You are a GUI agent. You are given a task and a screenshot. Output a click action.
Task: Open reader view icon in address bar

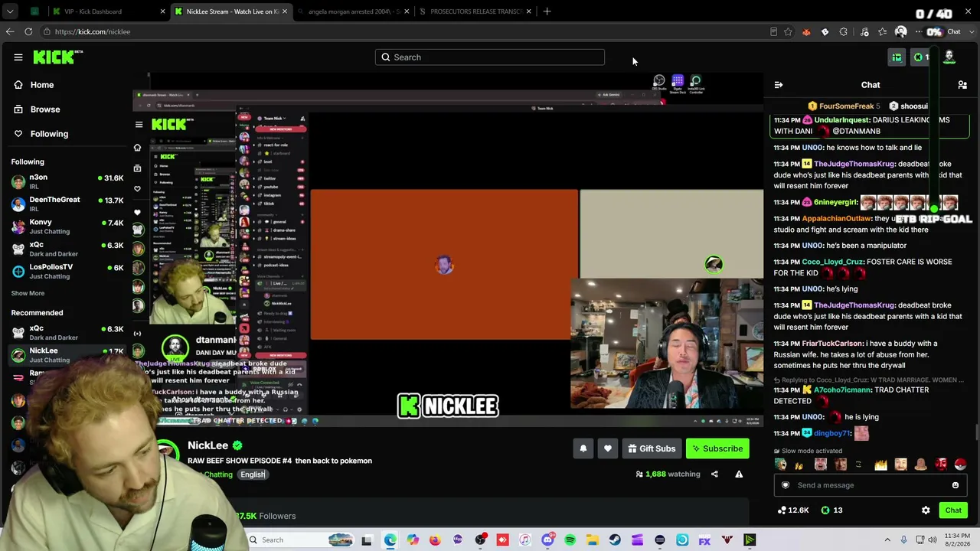click(773, 32)
